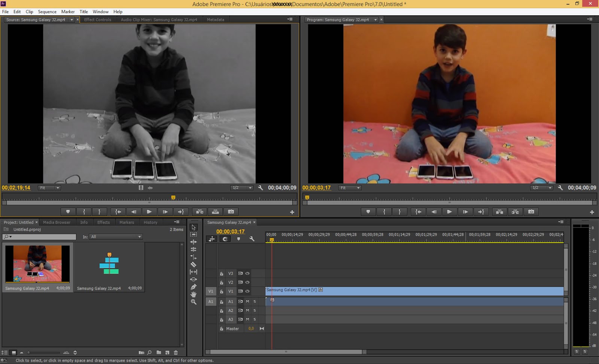Select the Zoom tool

194,302
